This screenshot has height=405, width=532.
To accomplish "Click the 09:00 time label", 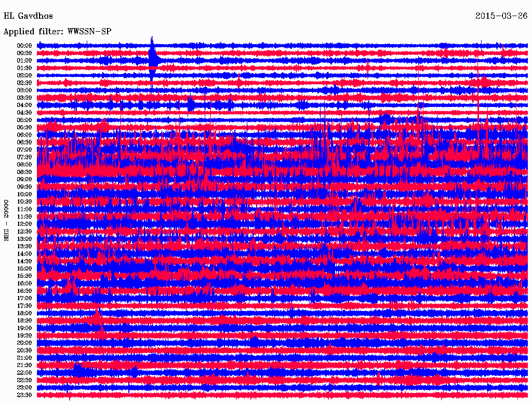I will click(x=24, y=180).
